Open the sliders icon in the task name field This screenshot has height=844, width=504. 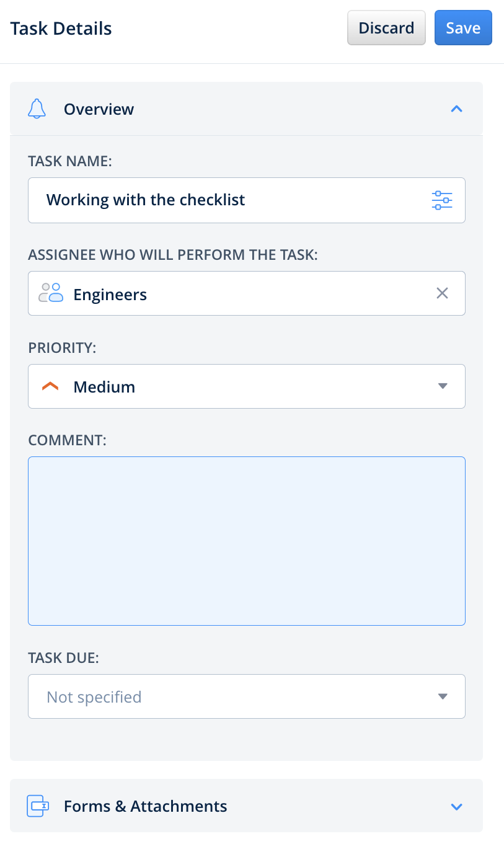pyautogui.click(x=442, y=200)
